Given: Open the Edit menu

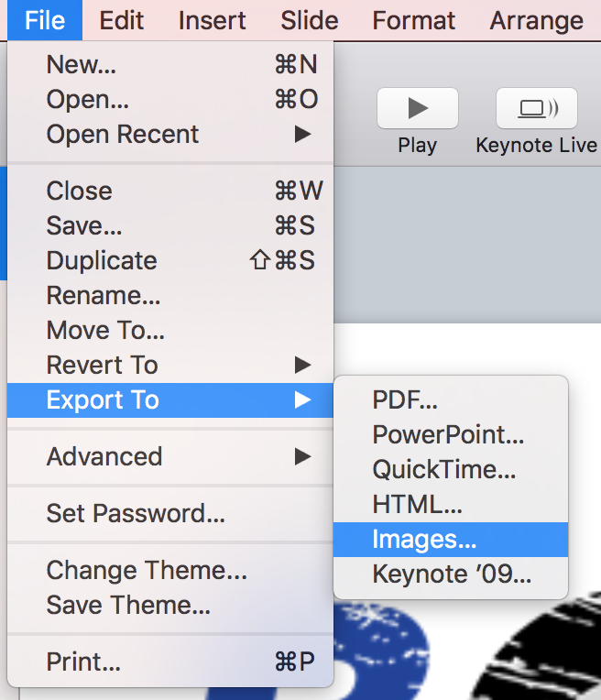Looking at the screenshot, I should point(122,20).
